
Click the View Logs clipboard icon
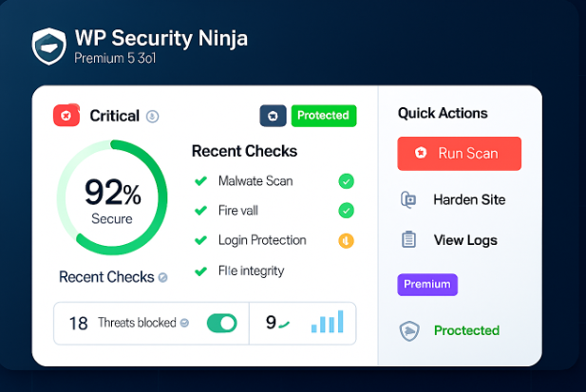(408, 240)
